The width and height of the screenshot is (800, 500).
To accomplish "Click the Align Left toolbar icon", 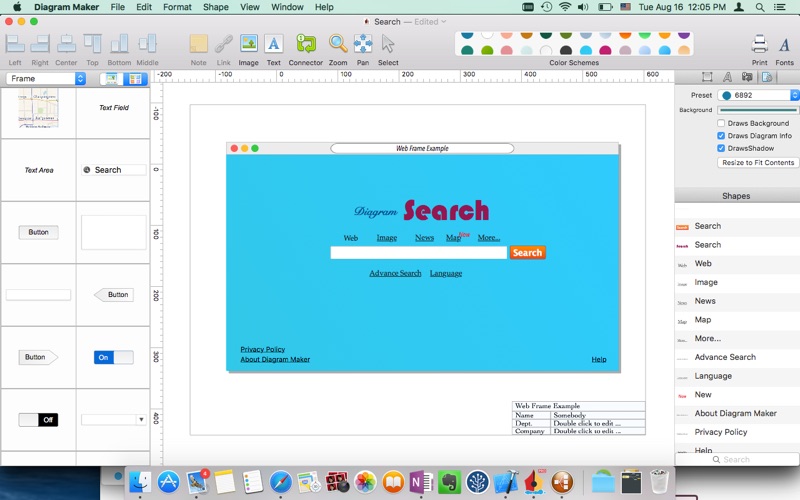I will [15, 44].
